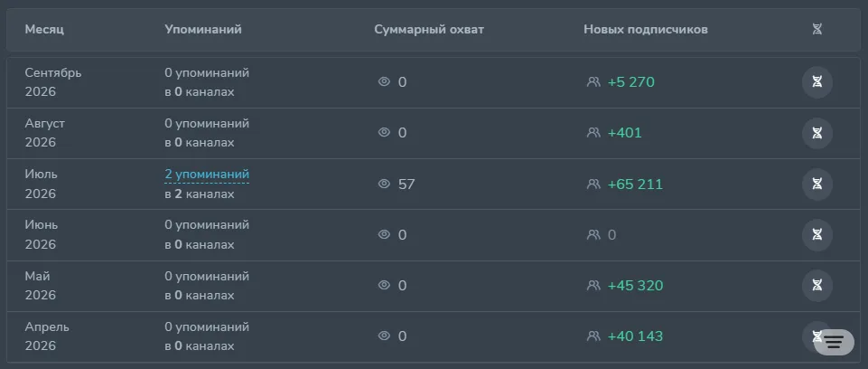Image resolution: width=868 pixels, height=369 pixels.
Task: Click the '+65 211' subscribers value
Action: coord(635,184)
